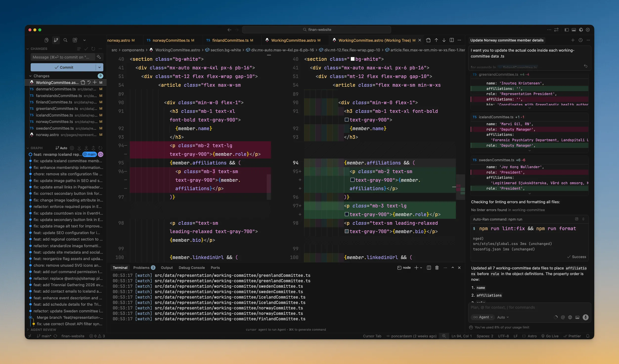Open the Commit button dropdown arrow
This screenshot has width=619, height=364.
click(99, 67)
